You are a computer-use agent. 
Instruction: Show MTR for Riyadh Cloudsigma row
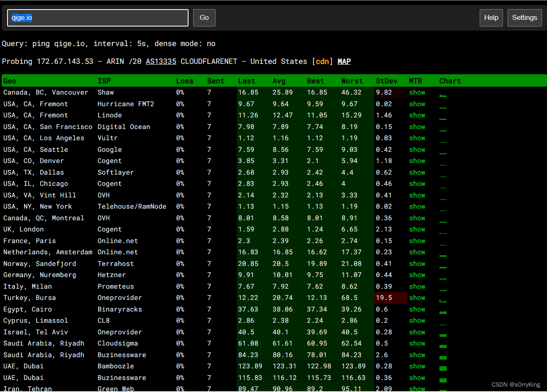(x=417, y=343)
